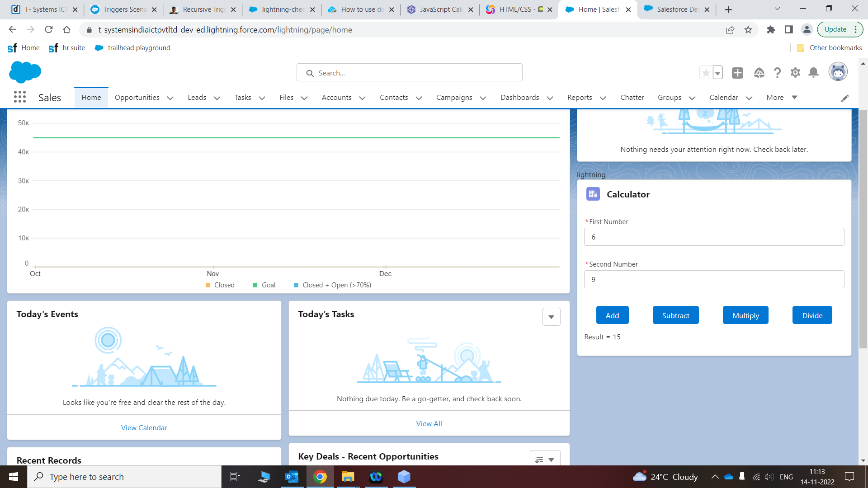Open Outlook from the Windows taskbar
Screen dimensions: 868x488
click(292, 477)
